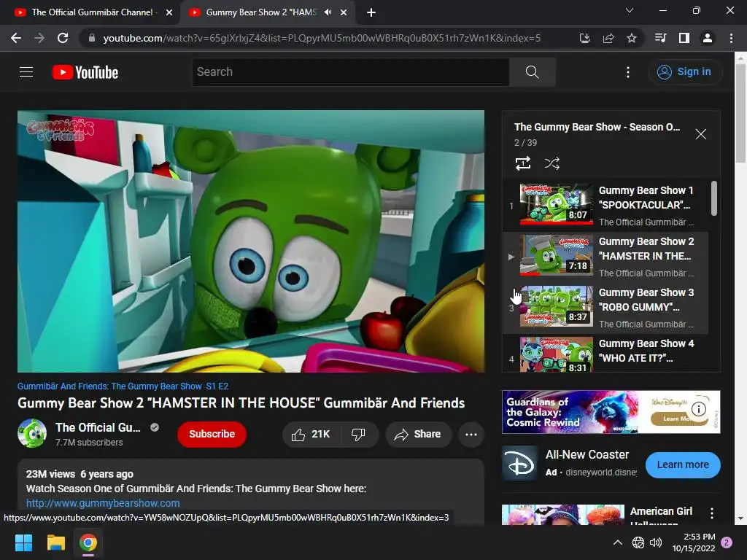Click the search magnifier button
The height and width of the screenshot is (560, 747).
[532, 72]
